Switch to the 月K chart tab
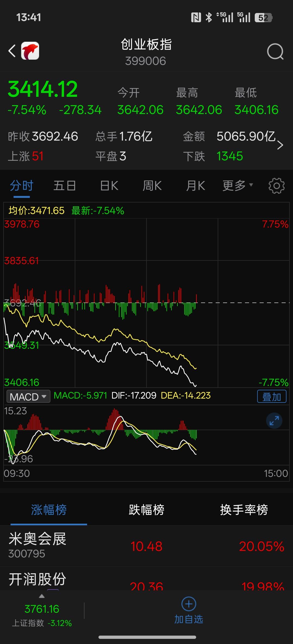The height and width of the screenshot is (644, 293). tap(196, 186)
